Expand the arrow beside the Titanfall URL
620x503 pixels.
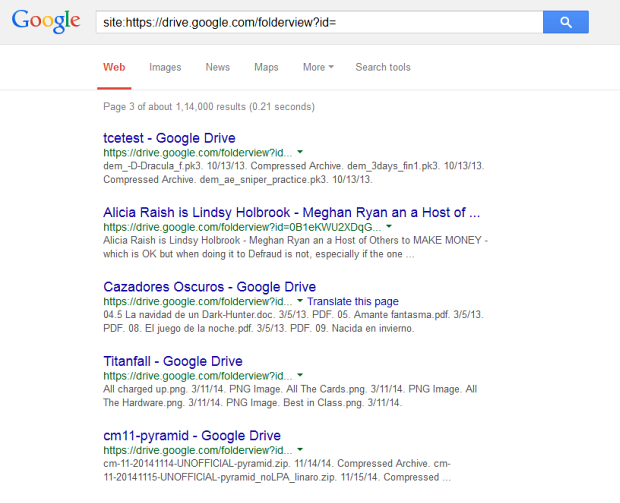coord(300,375)
